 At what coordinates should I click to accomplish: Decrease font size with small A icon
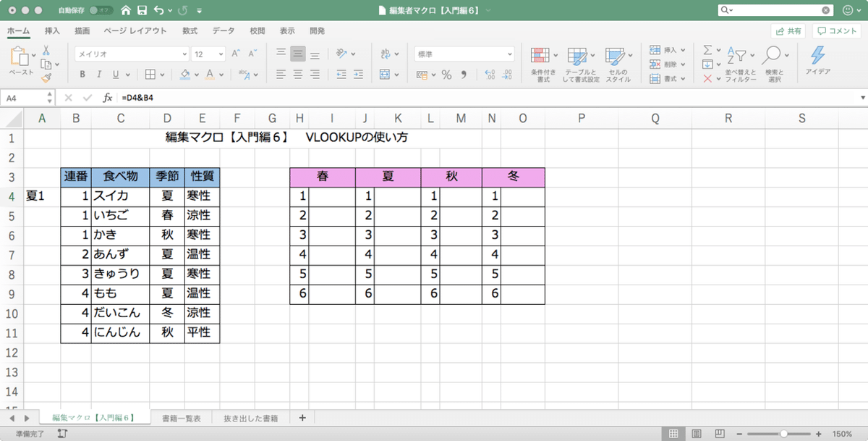(x=252, y=54)
